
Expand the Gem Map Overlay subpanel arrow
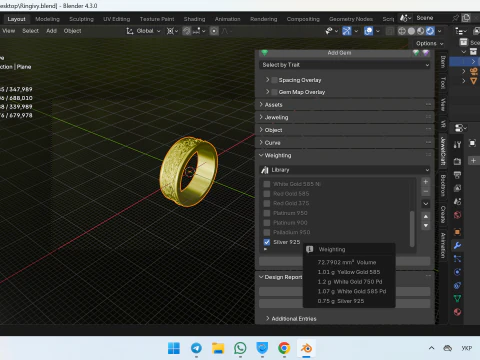267,92
